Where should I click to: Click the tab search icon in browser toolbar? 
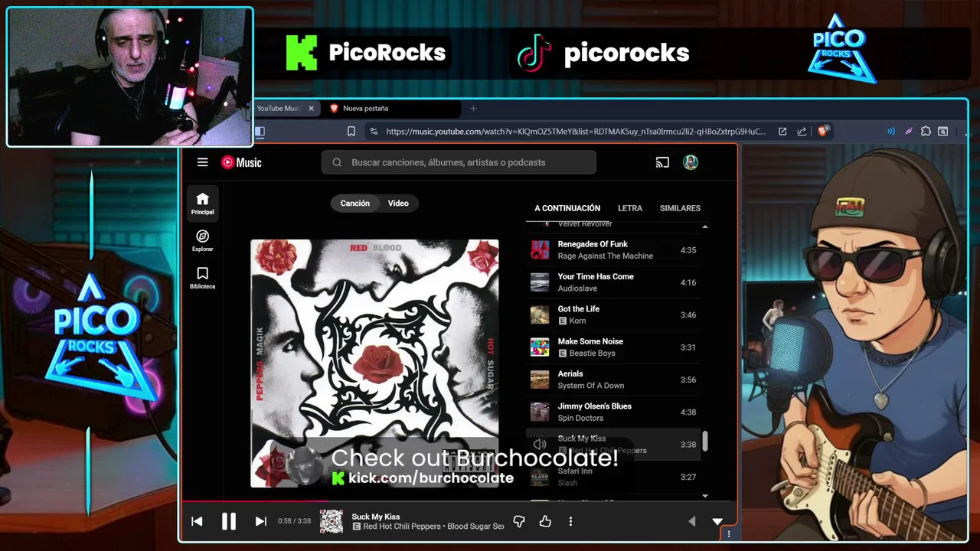(943, 132)
